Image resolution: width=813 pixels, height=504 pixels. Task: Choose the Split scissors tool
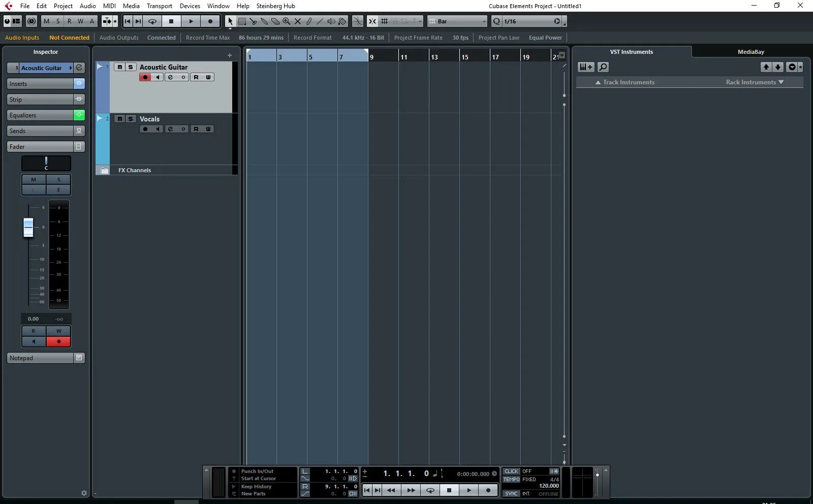click(x=253, y=21)
